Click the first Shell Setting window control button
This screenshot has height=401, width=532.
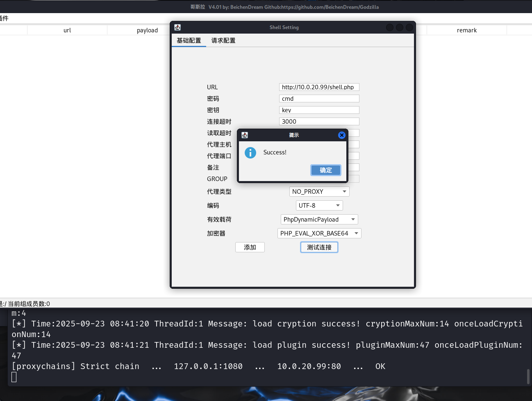[x=390, y=27]
